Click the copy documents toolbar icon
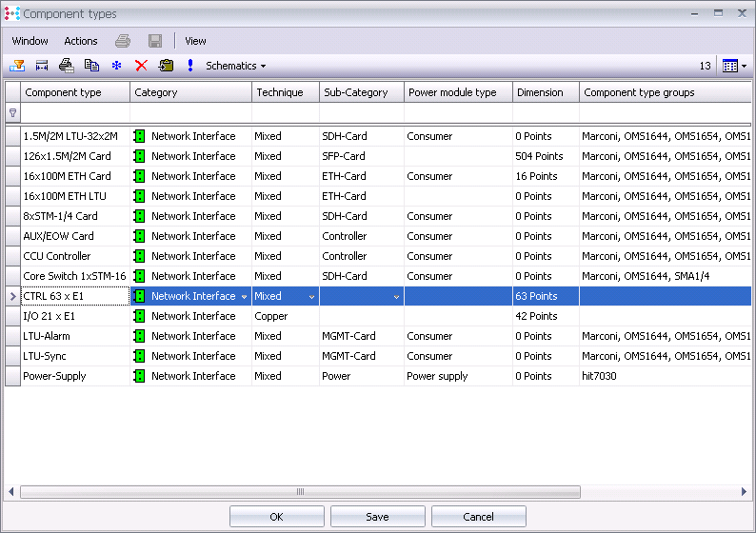Viewport: 756px width, 533px height. point(91,66)
